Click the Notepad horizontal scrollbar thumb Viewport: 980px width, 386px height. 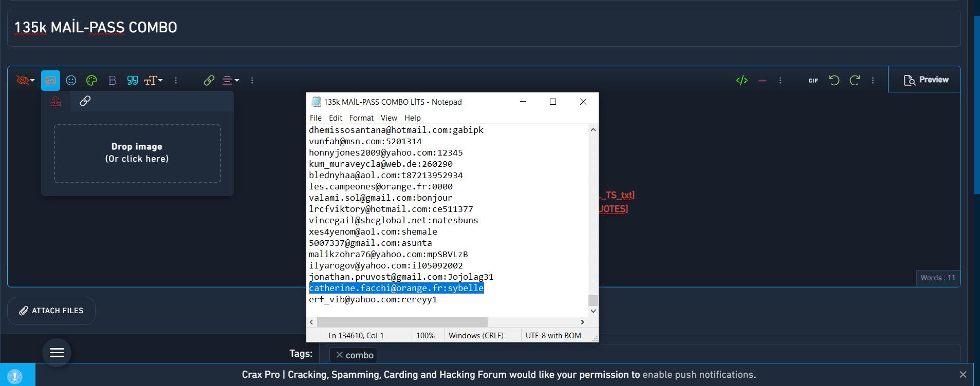[402, 322]
